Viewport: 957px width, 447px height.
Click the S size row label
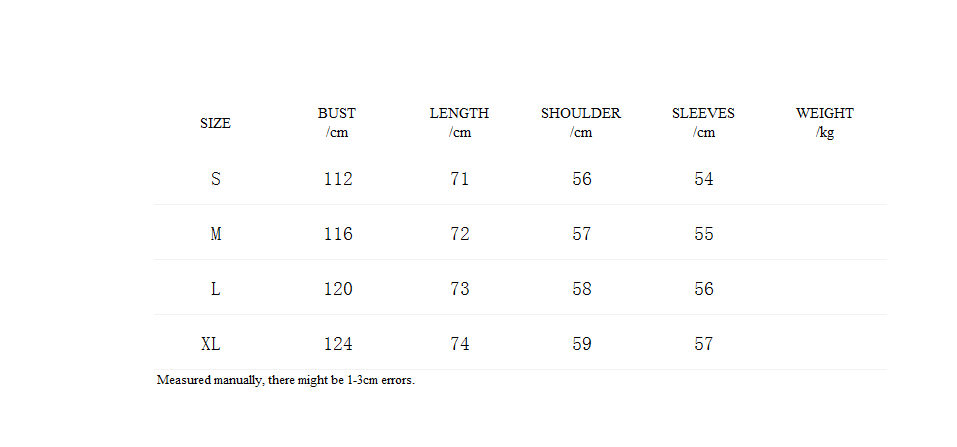pos(215,179)
